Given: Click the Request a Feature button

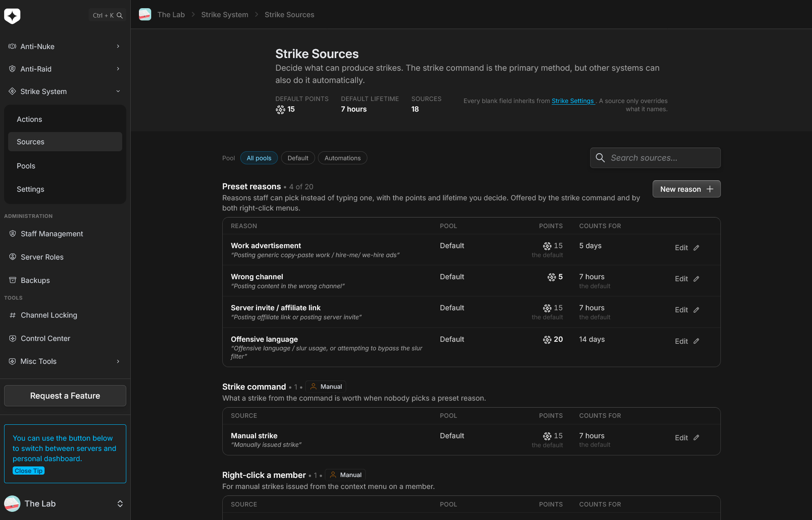Looking at the screenshot, I should 65,396.
